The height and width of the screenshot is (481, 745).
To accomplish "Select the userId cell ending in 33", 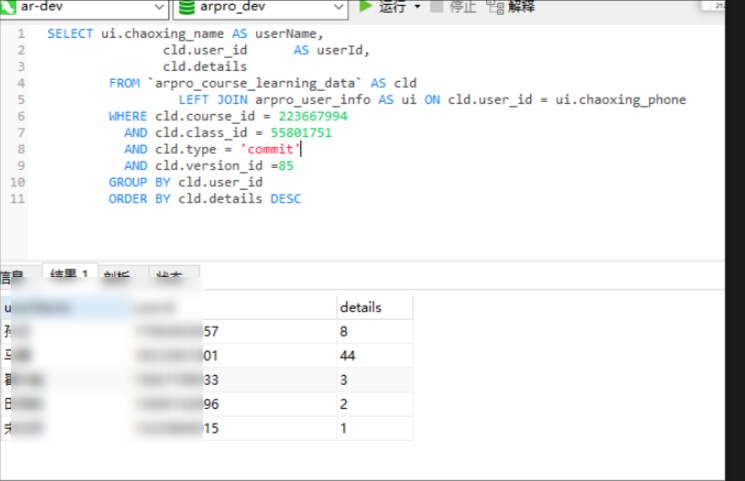I will tap(235, 380).
